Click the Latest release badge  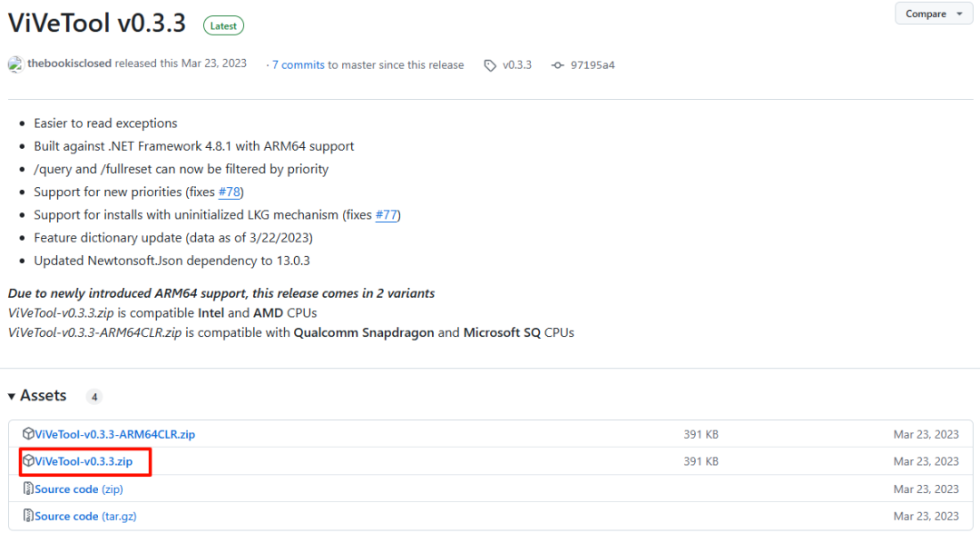pyautogui.click(x=223, y=26)
